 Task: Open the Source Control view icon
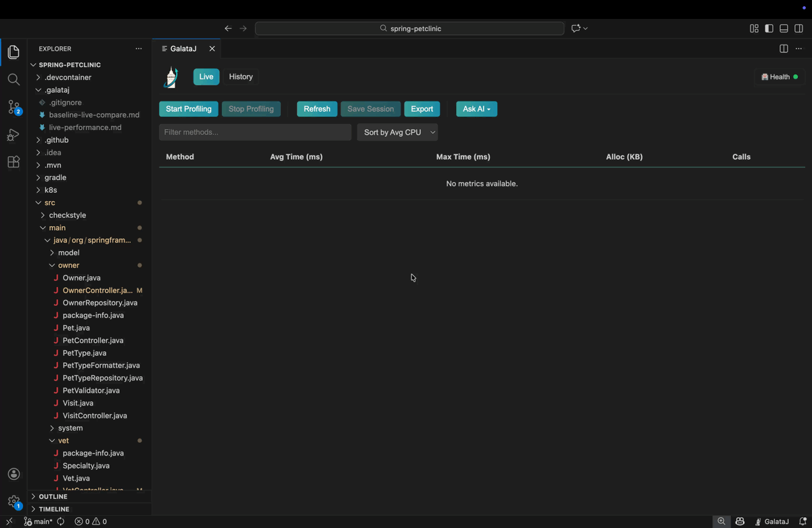point(14,107)
